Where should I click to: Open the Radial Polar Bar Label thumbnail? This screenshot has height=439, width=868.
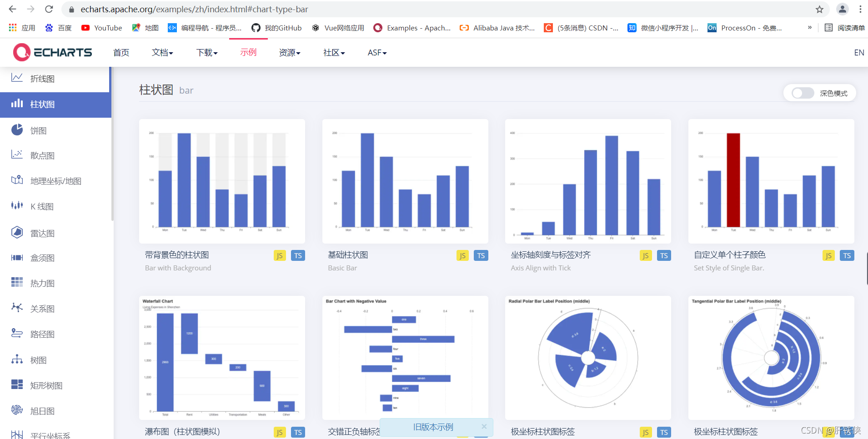(x=588, y=358)
